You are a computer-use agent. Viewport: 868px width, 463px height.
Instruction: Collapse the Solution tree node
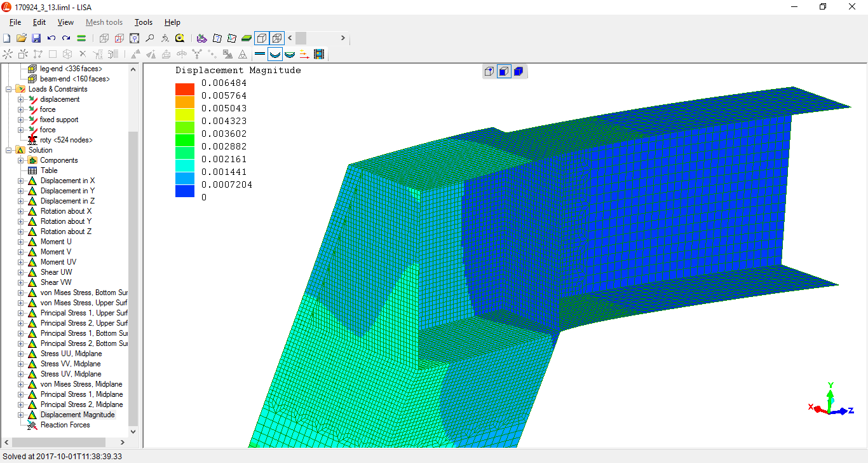[x=10, y=150]
